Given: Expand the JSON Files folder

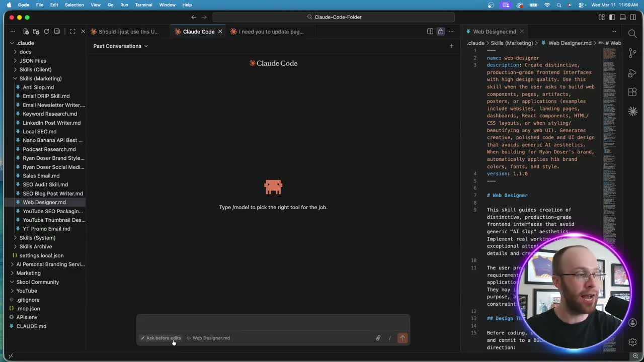Looking at the screenshot, I should click(x=33, y=61).
